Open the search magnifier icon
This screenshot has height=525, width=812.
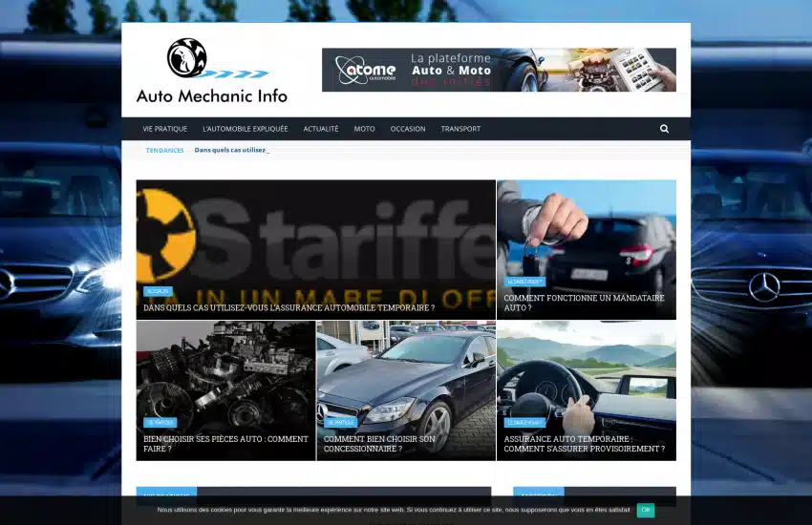point(664,129)
